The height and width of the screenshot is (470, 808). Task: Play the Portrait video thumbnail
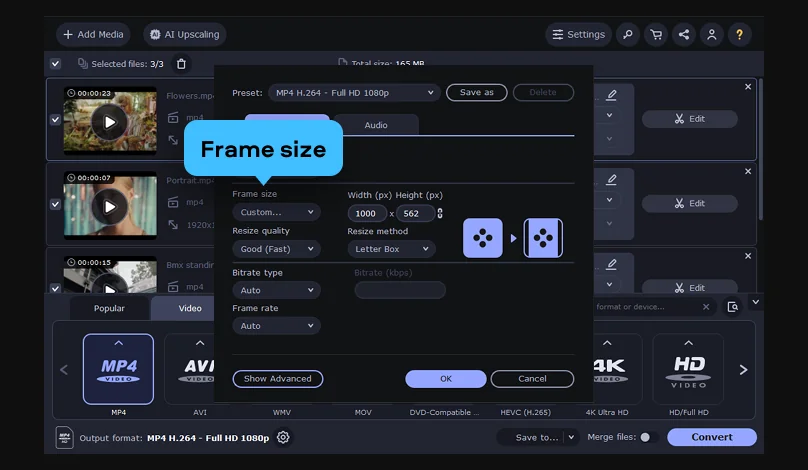110,207
